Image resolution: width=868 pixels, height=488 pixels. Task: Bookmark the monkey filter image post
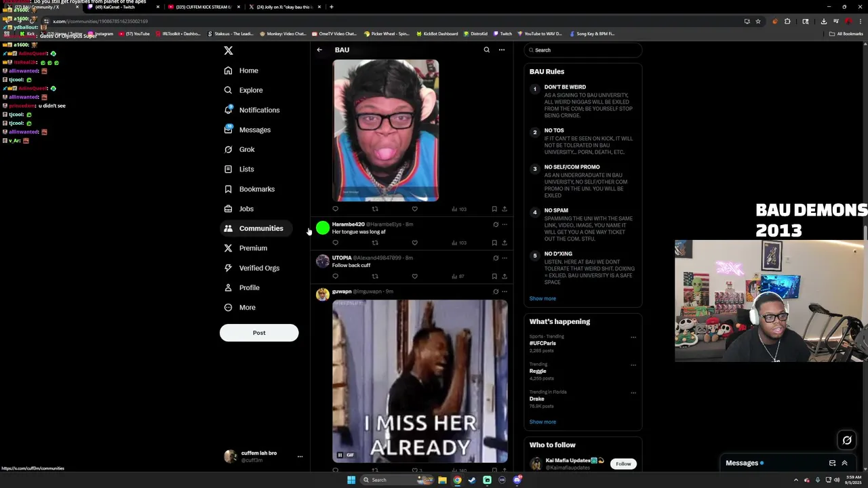[x=494, y=209]
